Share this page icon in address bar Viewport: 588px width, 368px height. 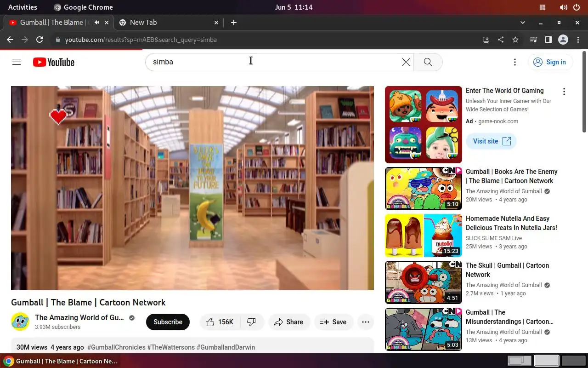(x=501, y=40)
